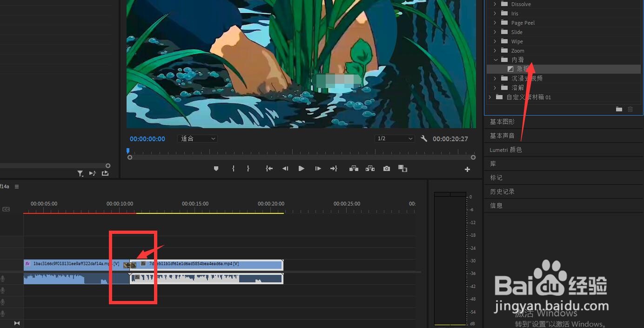Click the timeline zoom fit icon at bottom left
Screen dimensions: 644x328
tap(17, 323)
